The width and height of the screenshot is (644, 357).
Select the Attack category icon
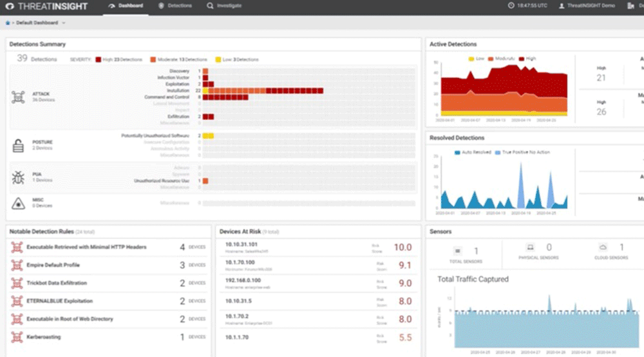pyautogui.click(x=18, y=97)
